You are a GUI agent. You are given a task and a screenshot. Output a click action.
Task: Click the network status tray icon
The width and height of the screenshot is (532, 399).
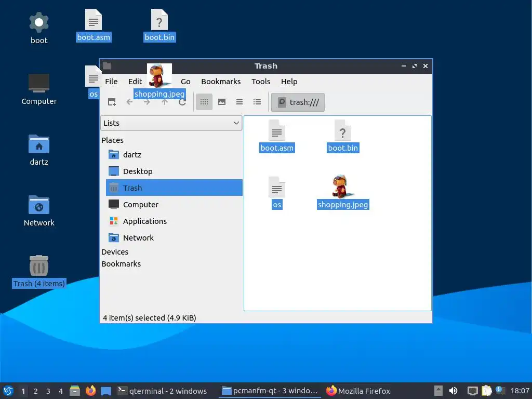[x=472, y=391]
